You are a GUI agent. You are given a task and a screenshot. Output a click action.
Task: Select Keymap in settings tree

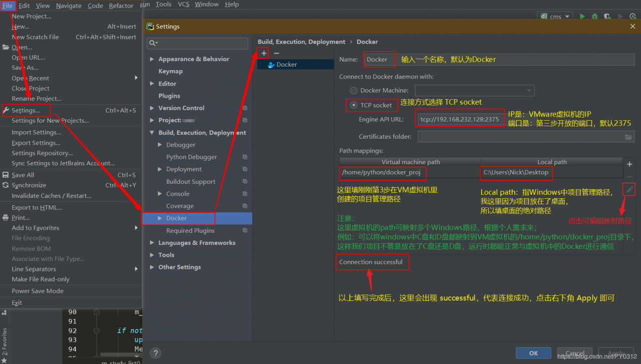[x=170, y=72]
